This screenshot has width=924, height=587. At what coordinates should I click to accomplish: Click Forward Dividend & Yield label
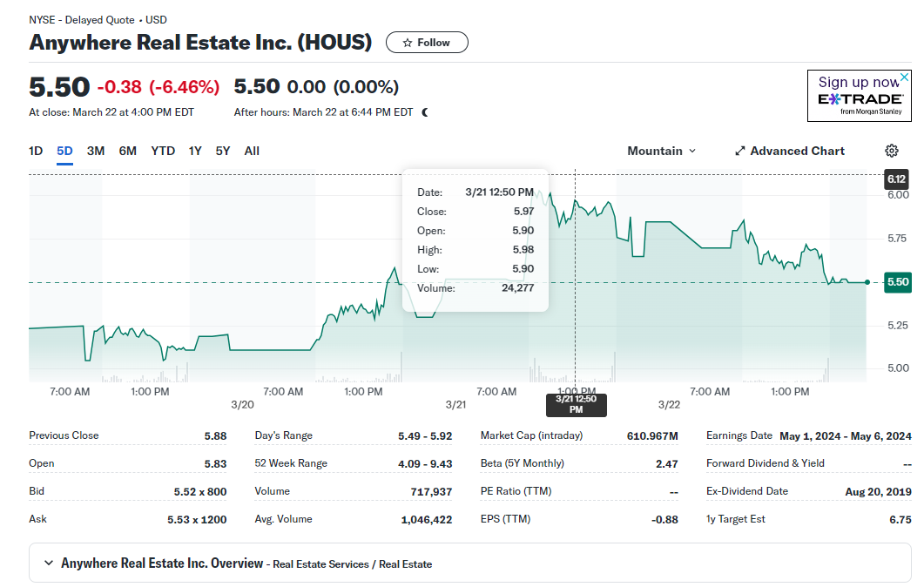coord(765,463)
